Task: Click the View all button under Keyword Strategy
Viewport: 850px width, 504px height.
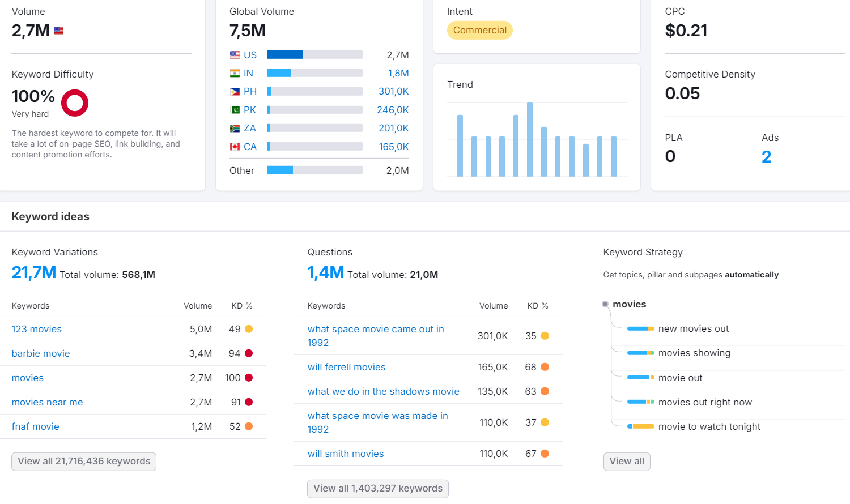Action: coord(627,462)
